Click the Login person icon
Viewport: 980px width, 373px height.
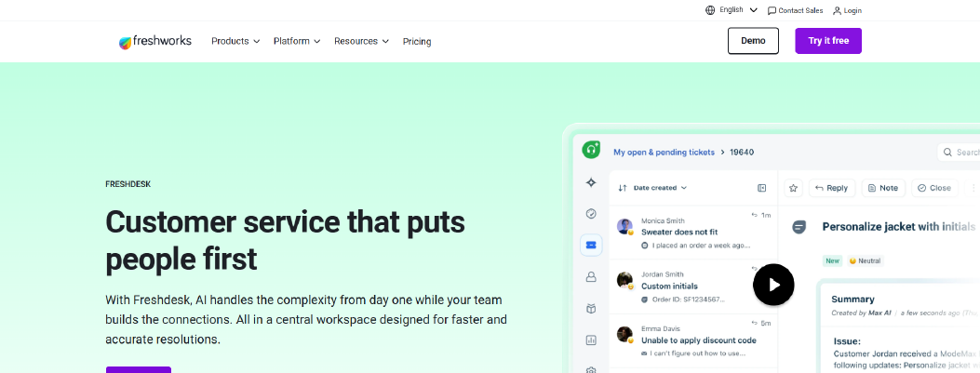pyautogui.click(x=837, y=10)
